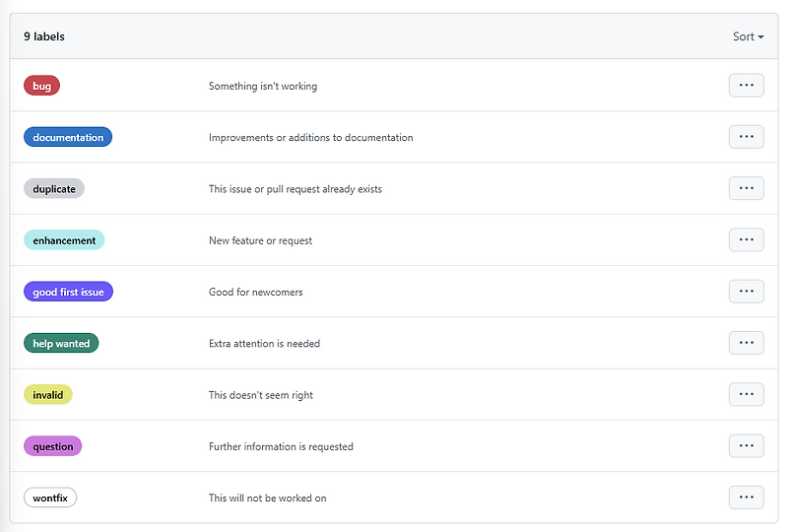Screen dimensions: 788x532
Task: Open the three-dot menu for invalid
Action: [747, 395]
